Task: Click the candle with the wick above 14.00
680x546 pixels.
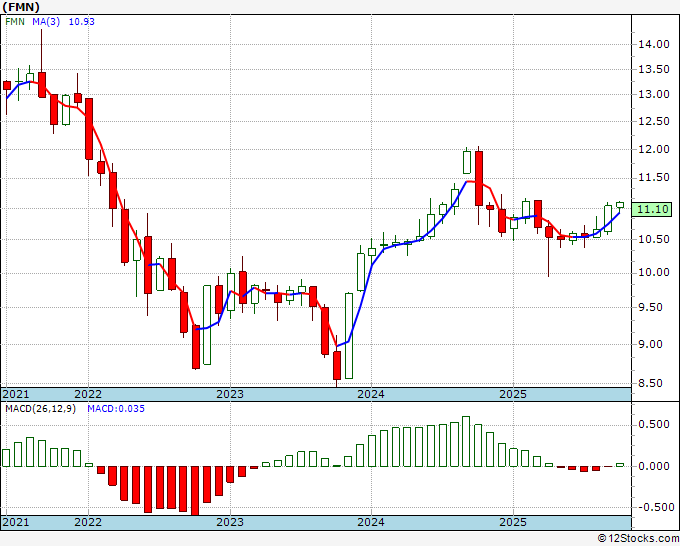Action: click(42, 85)
